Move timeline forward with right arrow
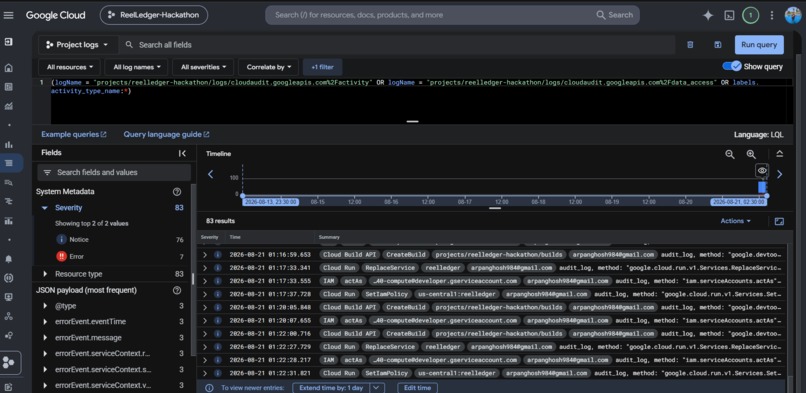The width and height of the screenshot is (806, 393). click(x=779, y=174)
